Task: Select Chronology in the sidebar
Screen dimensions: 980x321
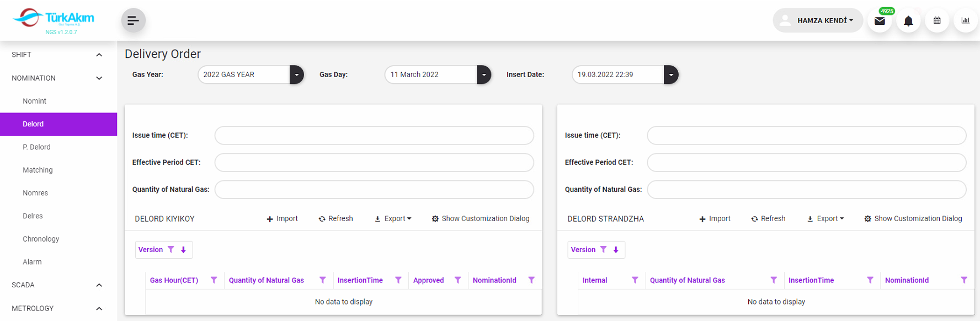Action: pyautogui.click(x=41, y=239)
